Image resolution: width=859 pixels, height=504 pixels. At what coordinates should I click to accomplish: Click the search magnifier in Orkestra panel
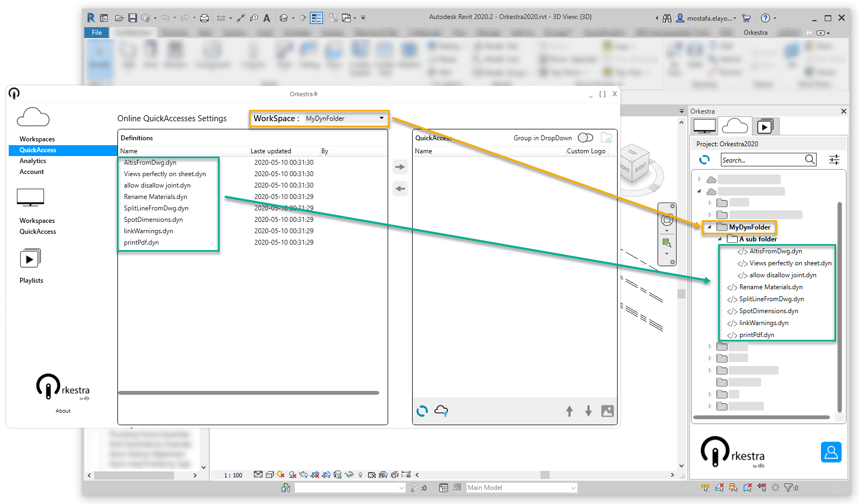point(810,159)
